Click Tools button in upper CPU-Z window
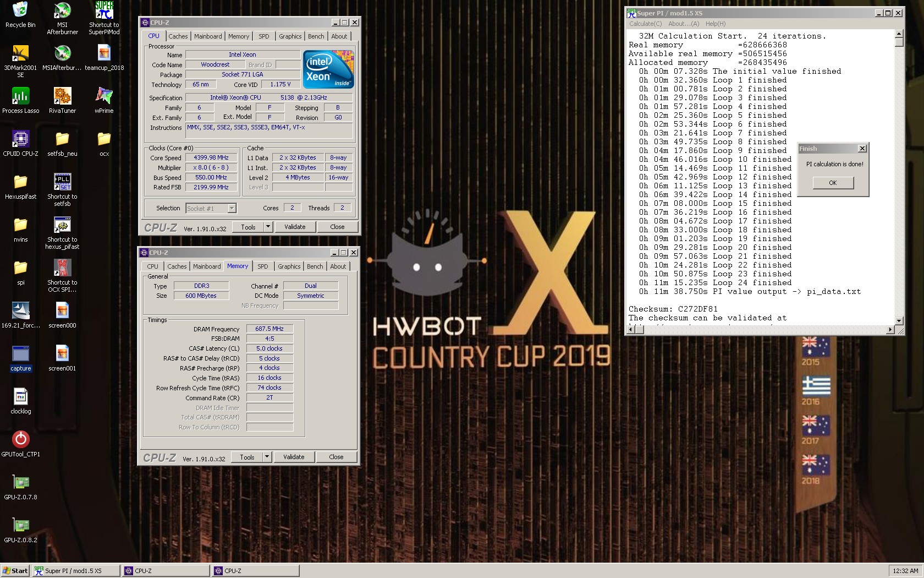Image resolution: width=924 pixels, height=578 pixels. (x=248, y=227)
